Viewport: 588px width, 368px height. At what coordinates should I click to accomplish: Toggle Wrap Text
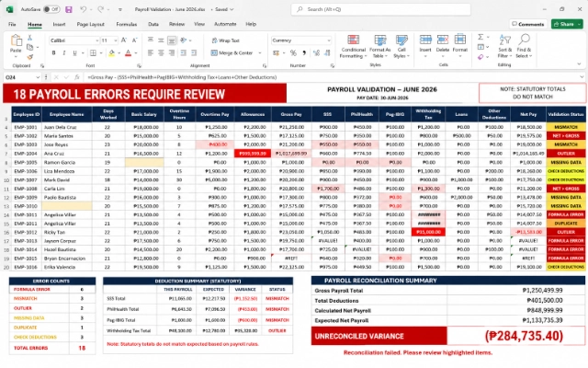(225, 40)
